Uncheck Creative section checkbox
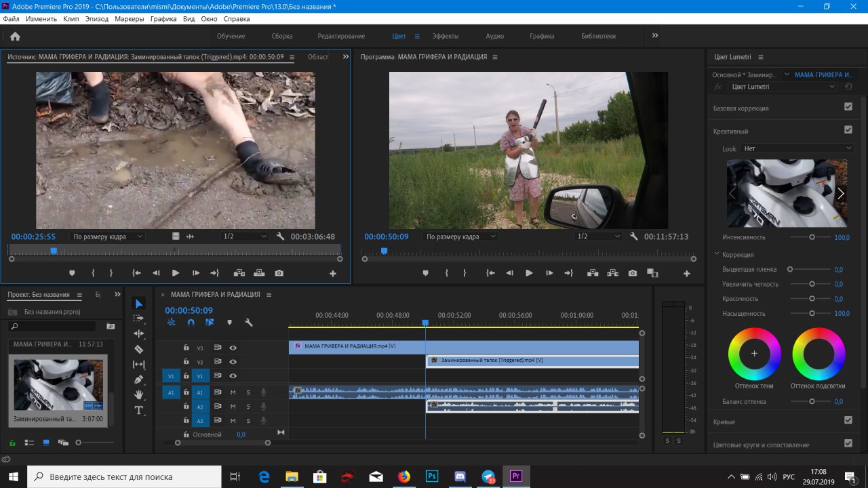 tap(848, 130)
